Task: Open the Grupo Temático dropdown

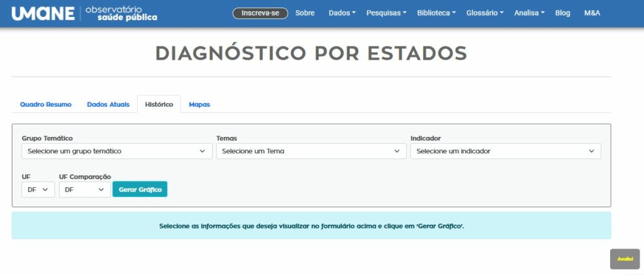Action: tap(116, 151)
